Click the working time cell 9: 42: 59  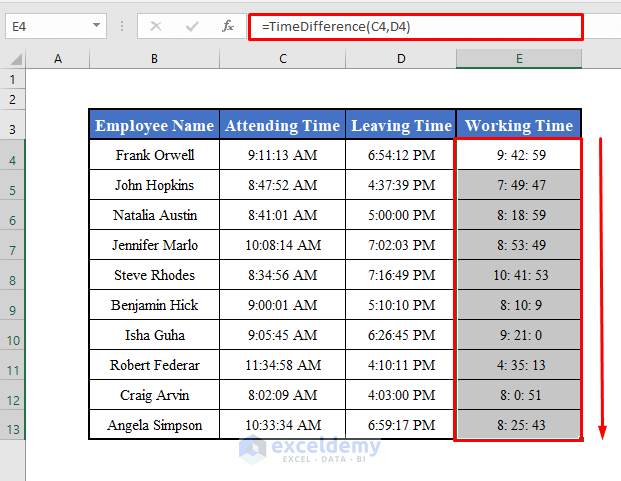pyautogui.click(x=519, y=155)
